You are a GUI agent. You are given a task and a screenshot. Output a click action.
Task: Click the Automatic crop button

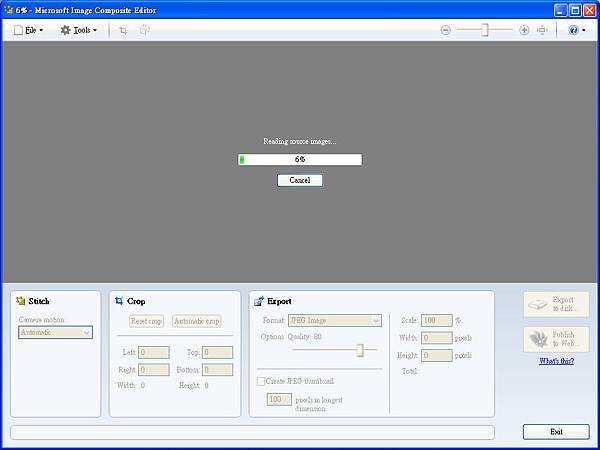pos(197,321)
